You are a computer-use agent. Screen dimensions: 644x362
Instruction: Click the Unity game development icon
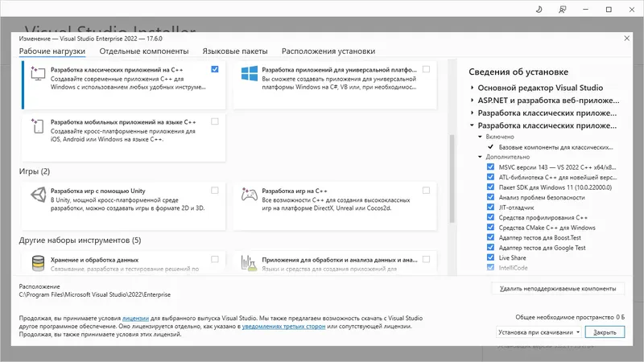pyautogui.click(x=38, y=195)
